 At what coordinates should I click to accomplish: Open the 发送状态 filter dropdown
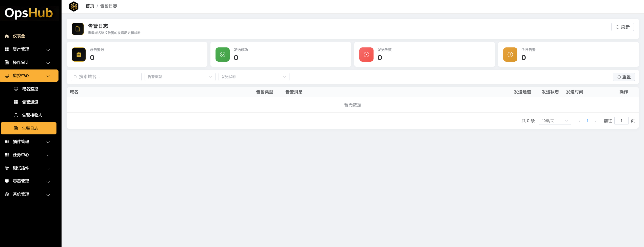[254, 77]
